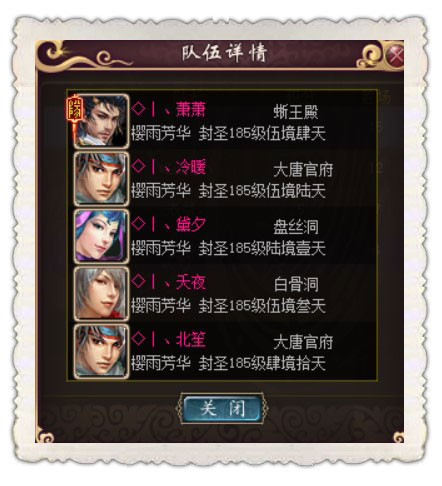Click the red 队 leader badge
The width and height of the screenshot is (442, 486).
(x=75, y=108)
